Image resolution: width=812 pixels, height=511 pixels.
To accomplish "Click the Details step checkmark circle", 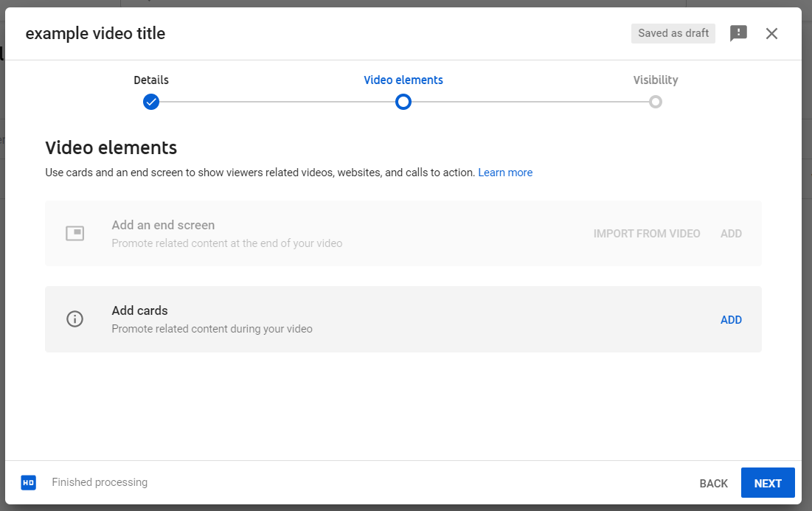I will (151, 102).
